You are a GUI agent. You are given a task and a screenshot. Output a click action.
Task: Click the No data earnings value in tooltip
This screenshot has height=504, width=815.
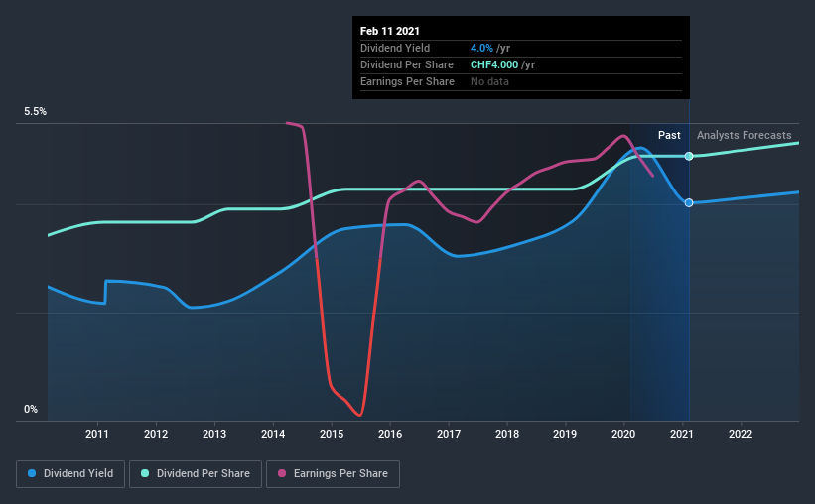(x=489, y=81)
